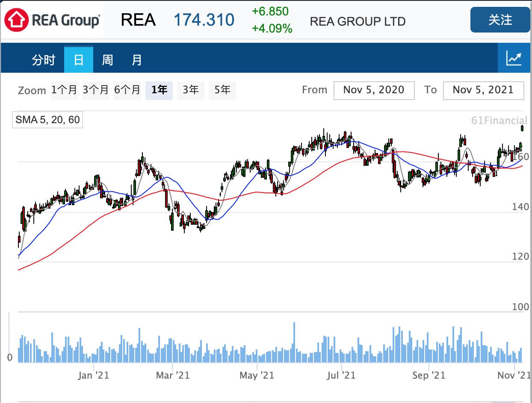Click the Sep '21 axis label

(x=429, y=376)
